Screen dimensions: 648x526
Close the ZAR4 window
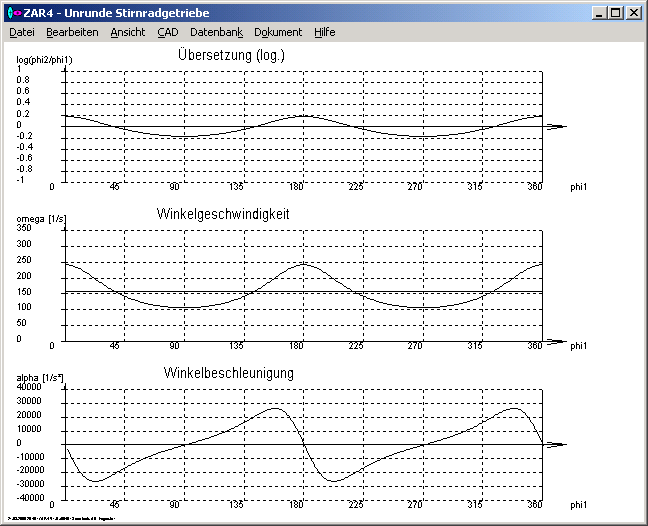633,13
